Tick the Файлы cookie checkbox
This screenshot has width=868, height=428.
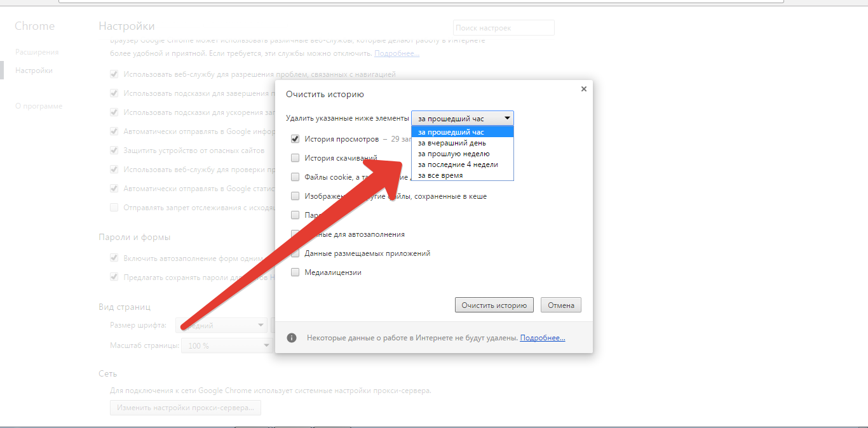[295, 177]
